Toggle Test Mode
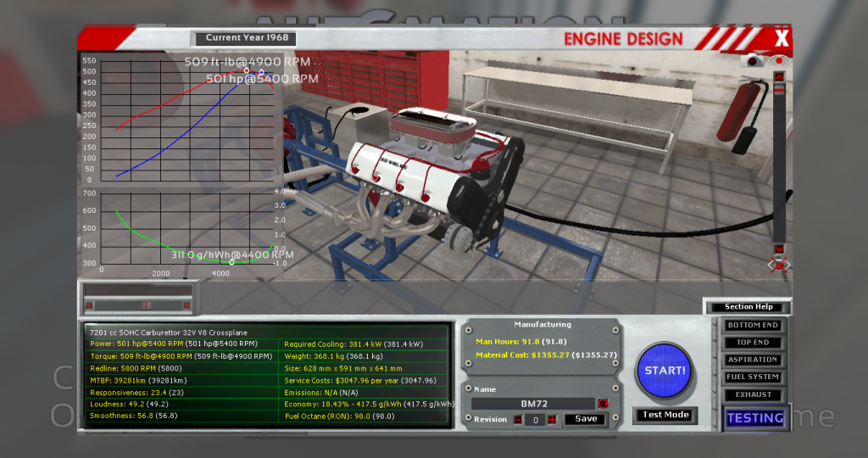This screenshot has height=458, width=868. point(665,415)
